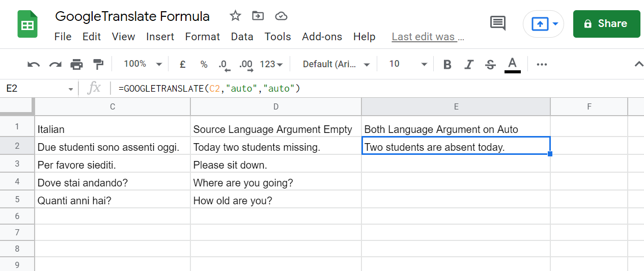Click the green Share button
The width and height of the screenshot is (644, 271).
(x=606, y=23)
